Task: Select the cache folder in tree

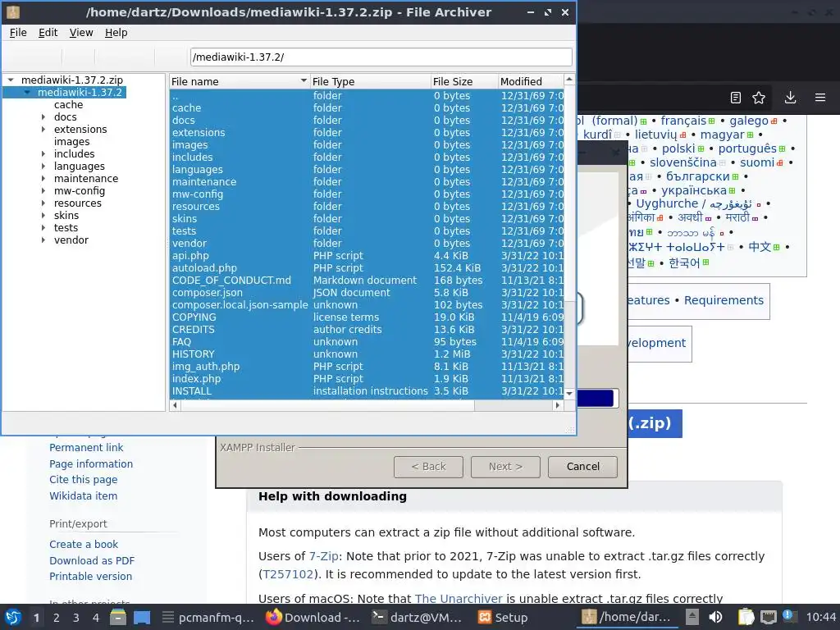Action: coord(69,104)
